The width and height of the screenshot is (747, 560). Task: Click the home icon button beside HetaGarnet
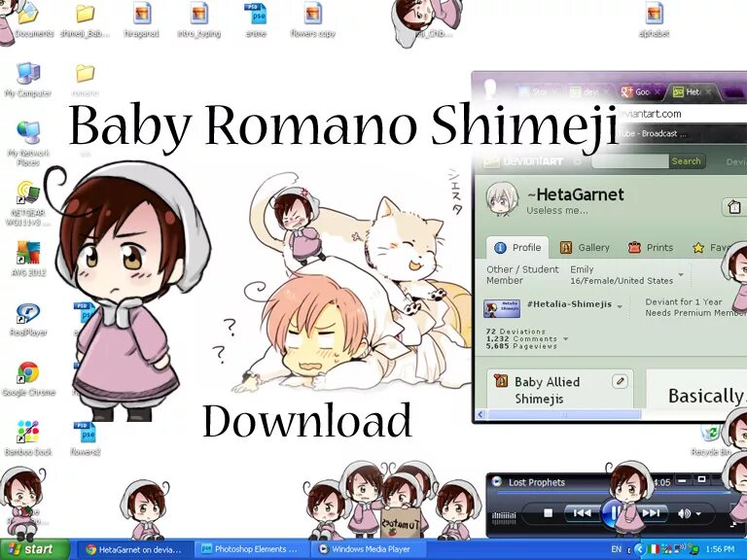pyautogui.click(x=734, y=208)
